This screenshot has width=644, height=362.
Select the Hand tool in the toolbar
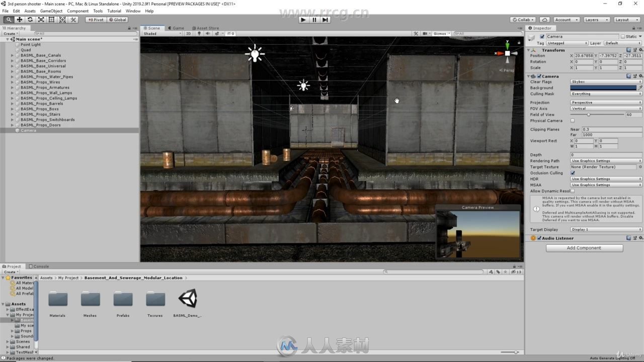click(x=9, y=20)
